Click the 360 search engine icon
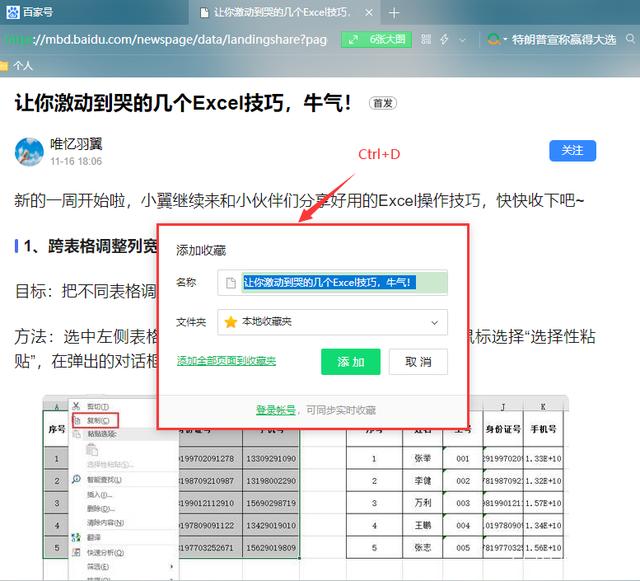 (494, 39)
